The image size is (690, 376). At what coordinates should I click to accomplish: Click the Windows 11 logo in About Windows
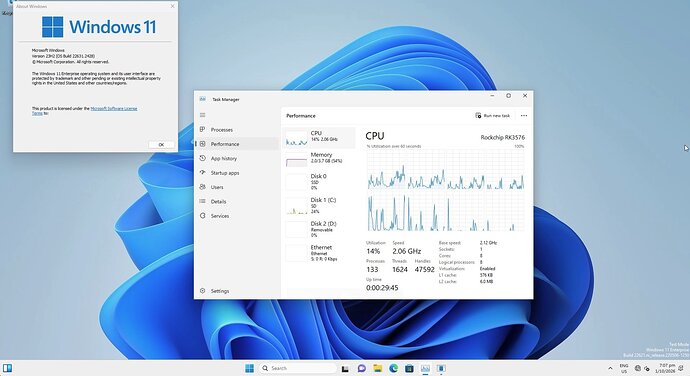99,27
